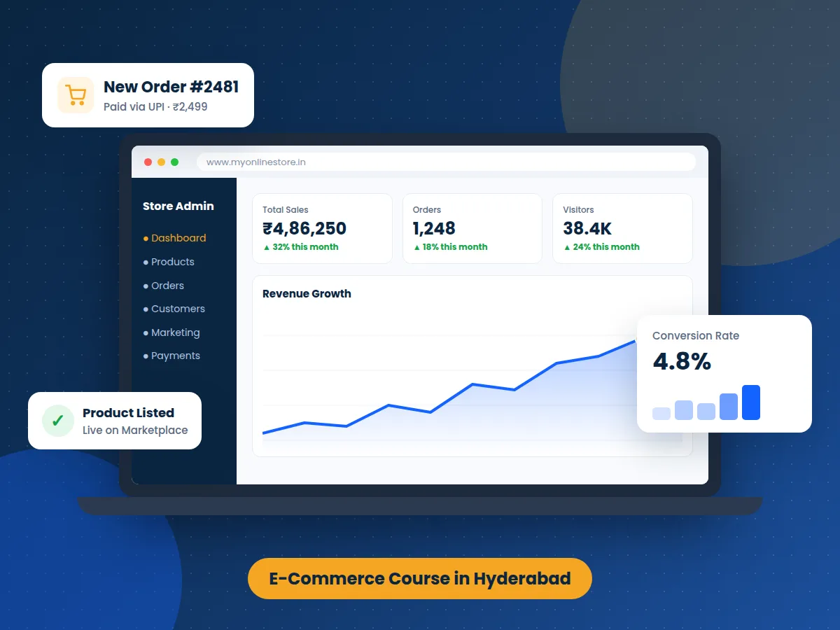
Task: Click the green window dot in browser bar
Action: click(174, 162)
